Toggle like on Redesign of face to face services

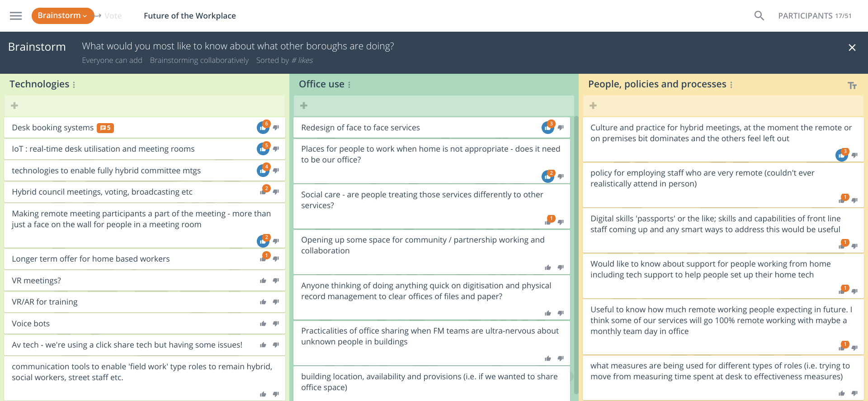click(547, 128)
